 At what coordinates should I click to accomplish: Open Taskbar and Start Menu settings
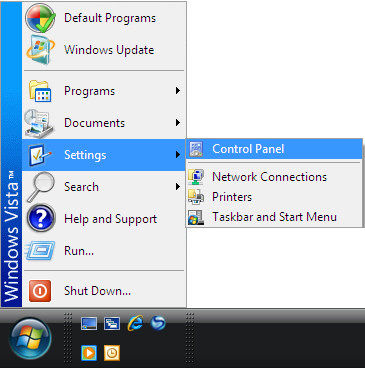(274, 217)
